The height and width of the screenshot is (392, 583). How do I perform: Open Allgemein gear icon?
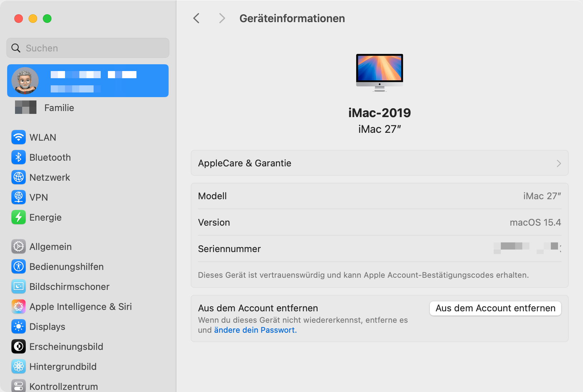(x=19, y=246)
